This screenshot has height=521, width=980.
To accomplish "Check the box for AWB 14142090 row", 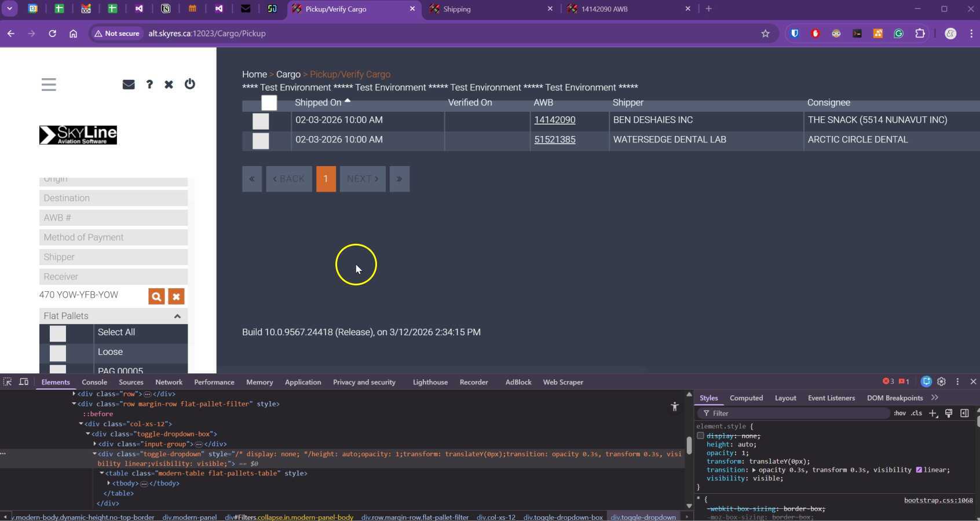I will pyautogui.click(x=261, y=121).
